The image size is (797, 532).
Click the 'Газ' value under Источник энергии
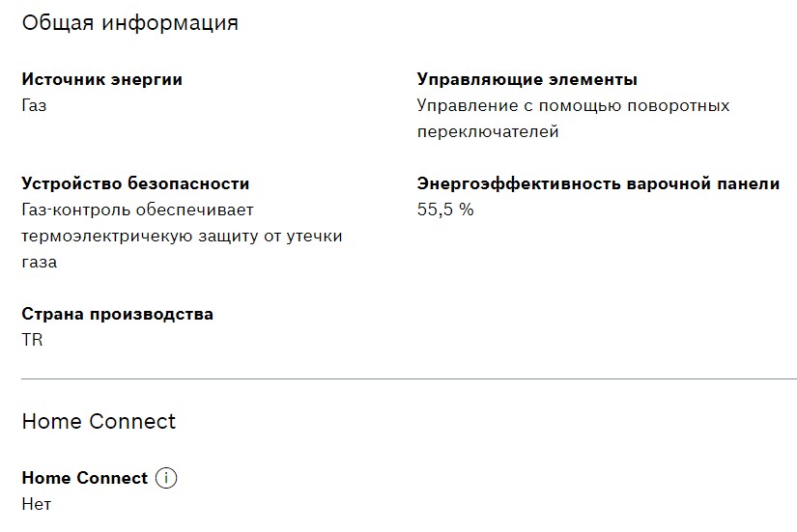[x=34, y=105]
